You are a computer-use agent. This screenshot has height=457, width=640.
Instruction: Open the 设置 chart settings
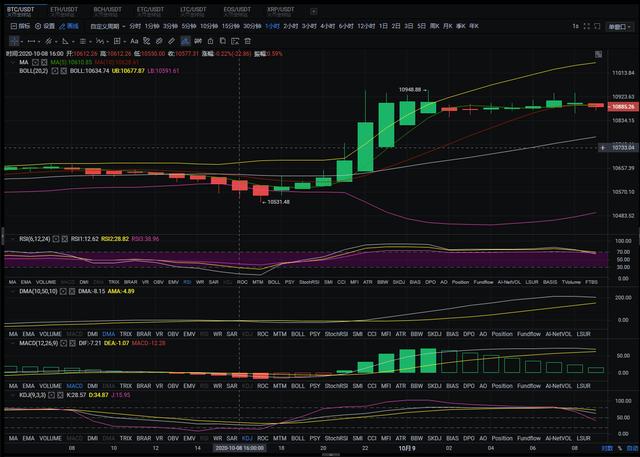(45, 26)
